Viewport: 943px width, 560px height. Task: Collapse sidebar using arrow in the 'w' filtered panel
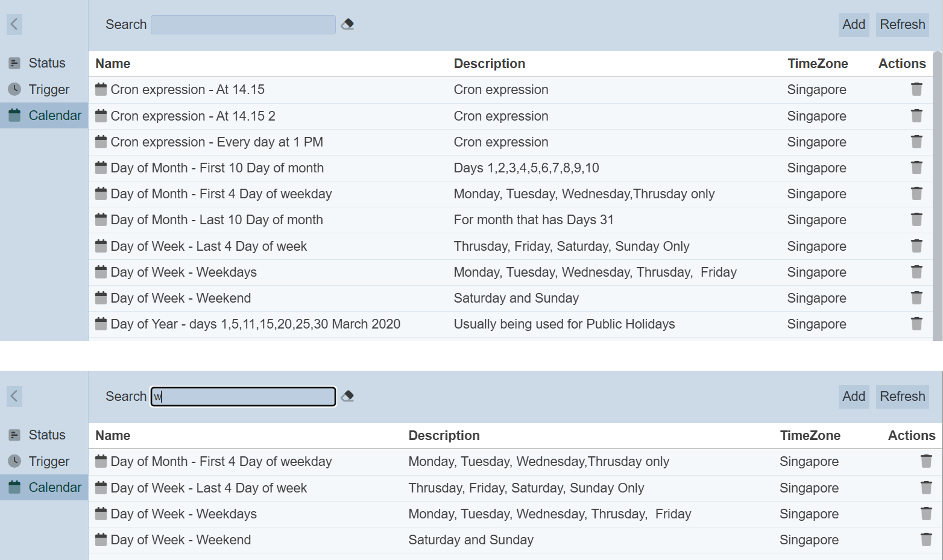click(14, 396)
